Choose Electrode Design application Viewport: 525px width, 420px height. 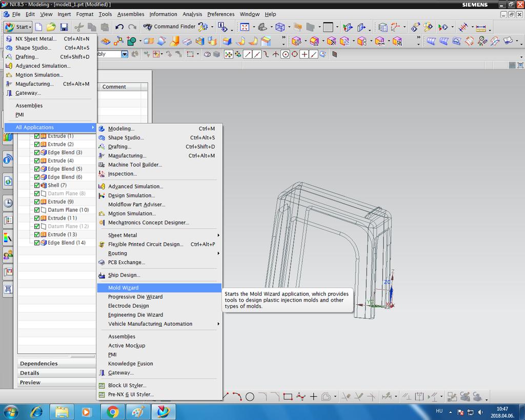(x=159, y=306)
